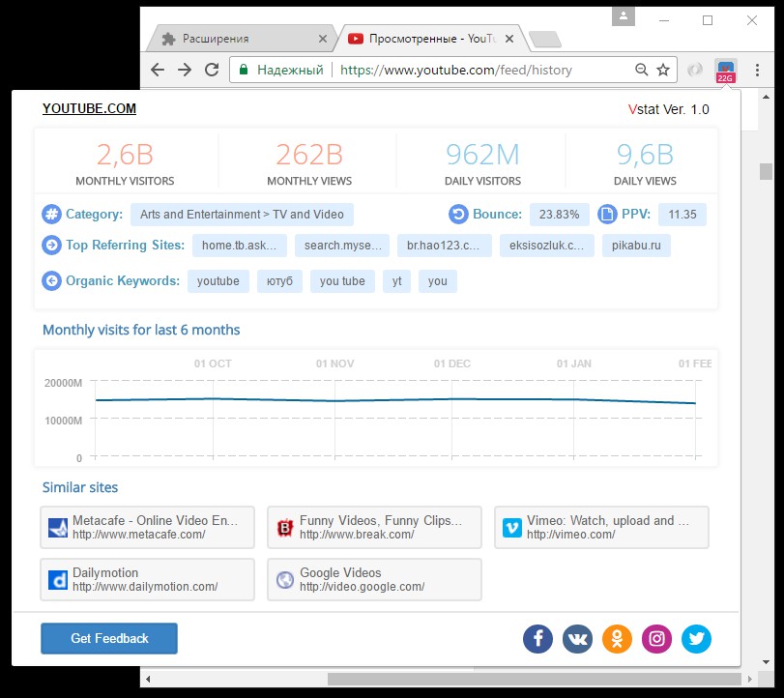The image size is (784, 698).
Task: Open the Instagram social icon
Action: click(x=656, y=638)
